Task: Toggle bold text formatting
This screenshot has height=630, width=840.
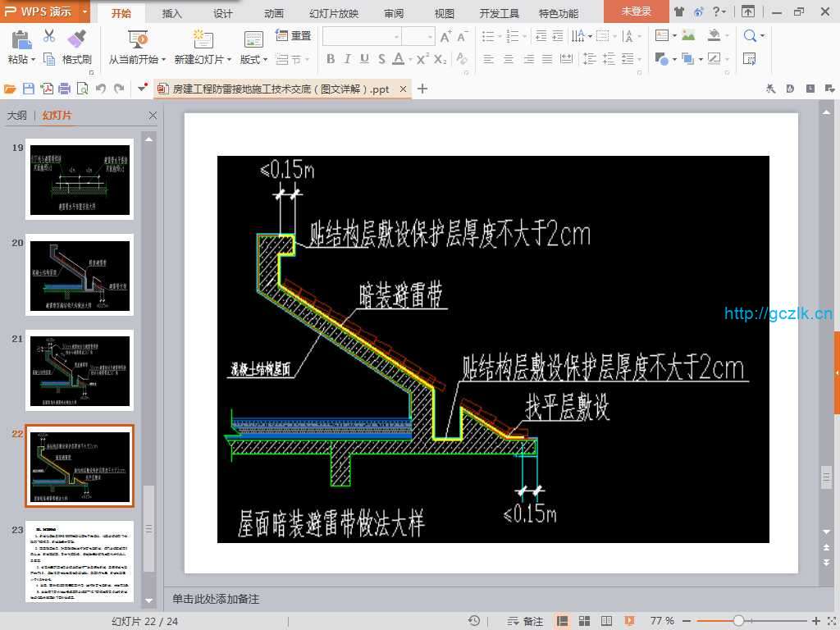Action: [x=331, y=59]
